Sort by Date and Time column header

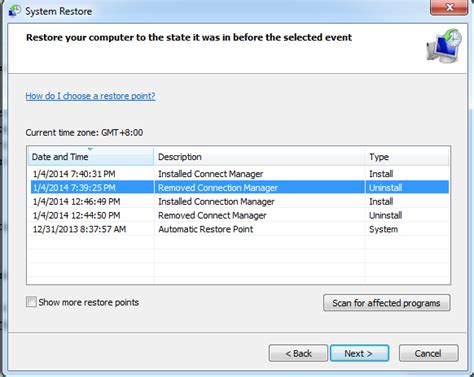[x=90, y=156]
